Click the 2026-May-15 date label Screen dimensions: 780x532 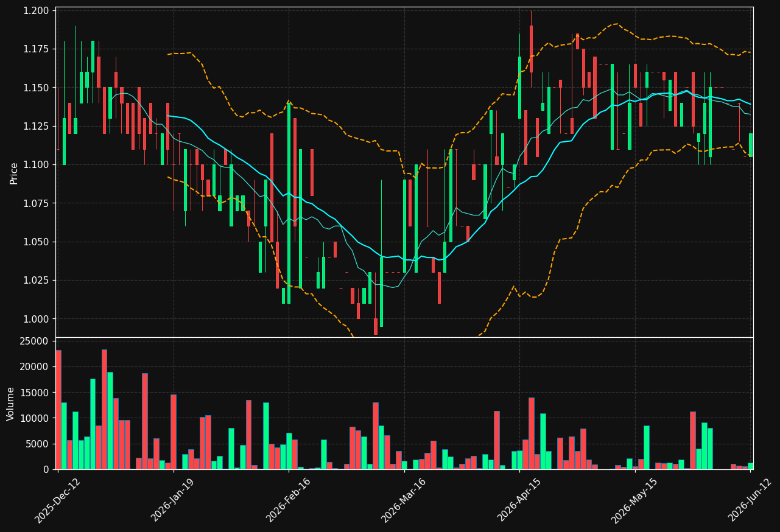tap(634, 500)
